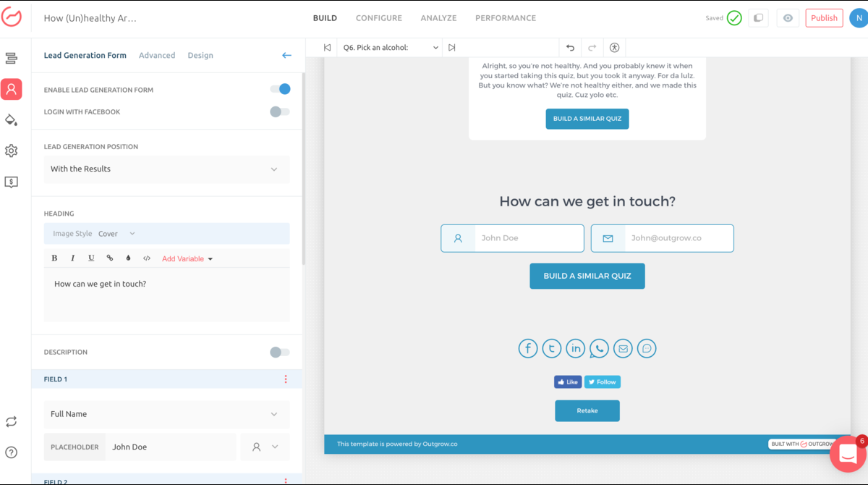Click the bold formatting icon
The height and width of the screenshot is (485, 868).
point(54,258)
